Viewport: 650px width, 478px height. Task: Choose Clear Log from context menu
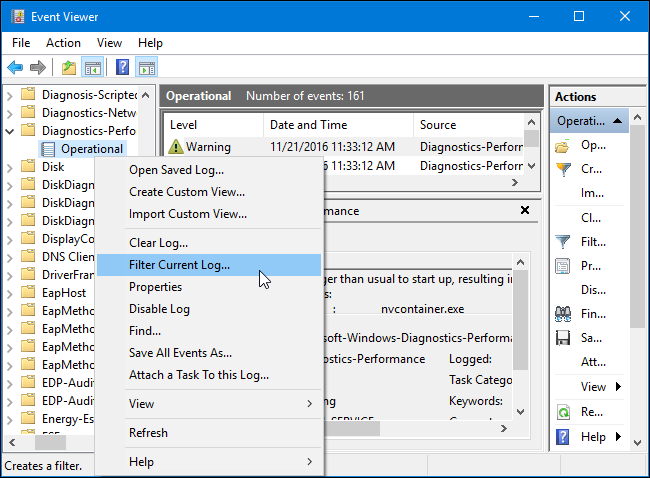[x=209, y=243]
